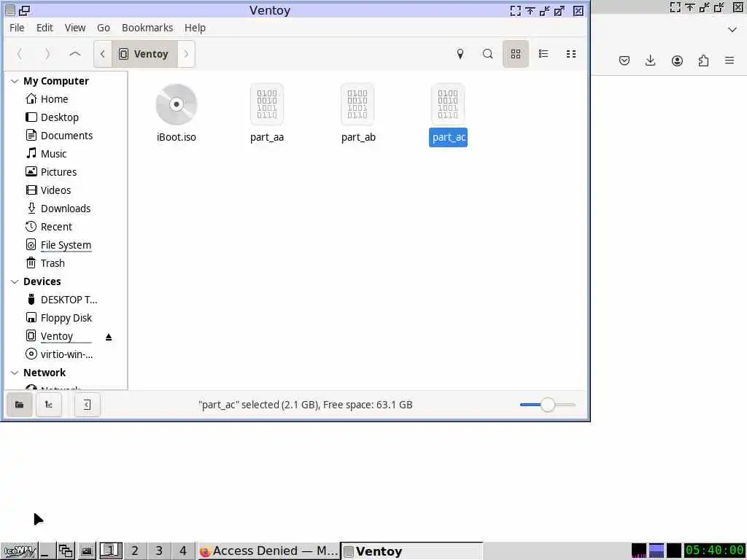Click the taskbar clock showing 05:40:00
The width and height of the screenshot is (747, 560).
coord(715,551)
